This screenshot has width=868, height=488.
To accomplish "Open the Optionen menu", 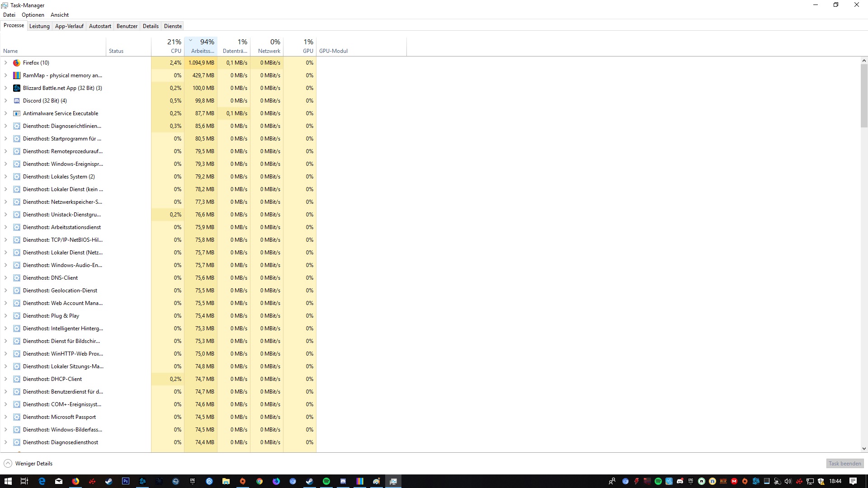I will pyautogui.click(x=33, y=15).
